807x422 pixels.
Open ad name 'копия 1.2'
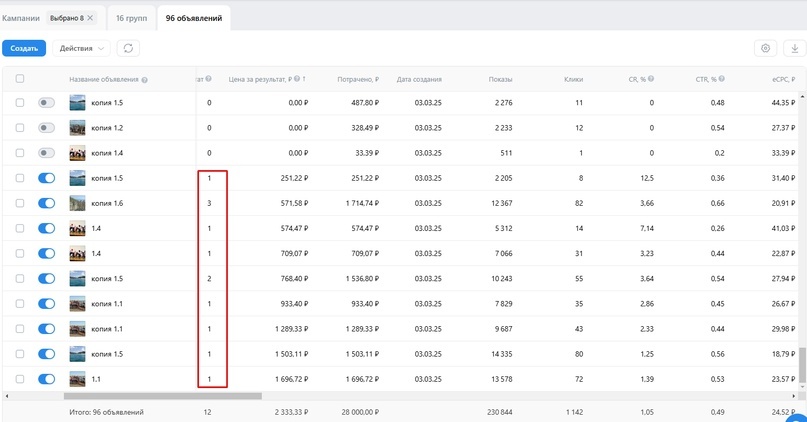(x=107, y=128)
